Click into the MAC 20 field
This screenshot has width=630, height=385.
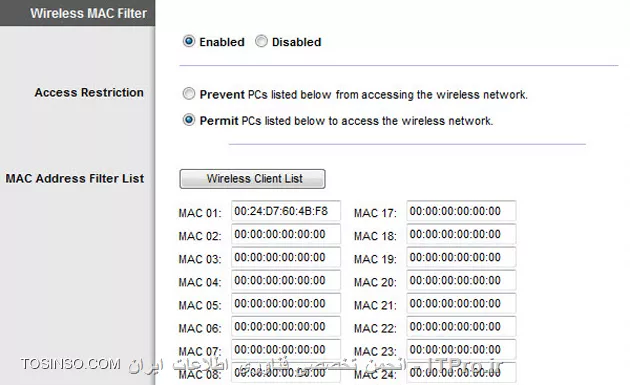[461, 281]
